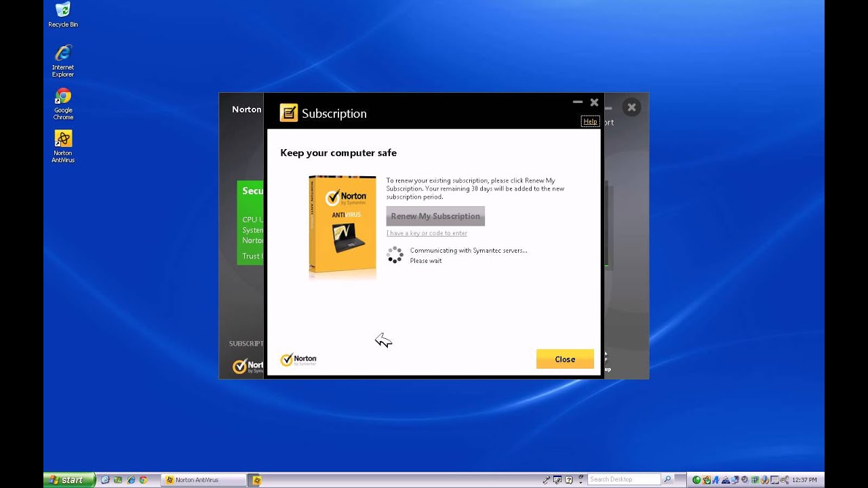
Task: Click the blue letter A tray icon
Action: coord(715,480)
